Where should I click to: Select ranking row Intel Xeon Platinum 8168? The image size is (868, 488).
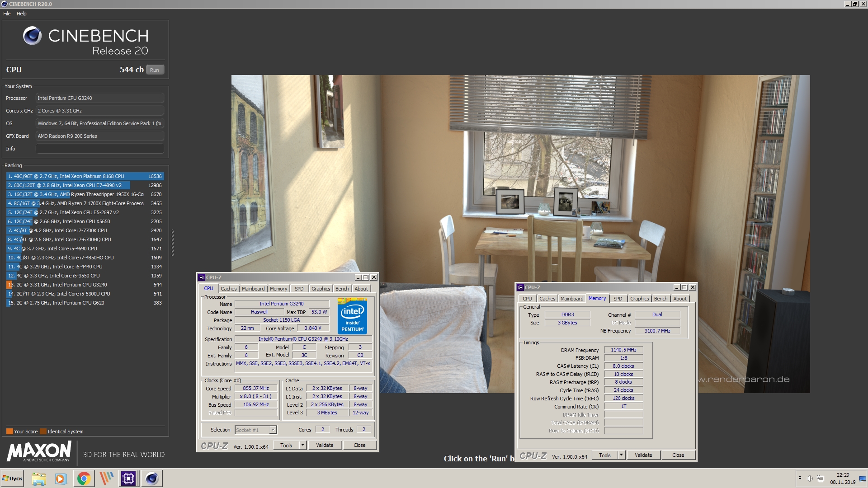pyautogui.click(x=85, y=176)
